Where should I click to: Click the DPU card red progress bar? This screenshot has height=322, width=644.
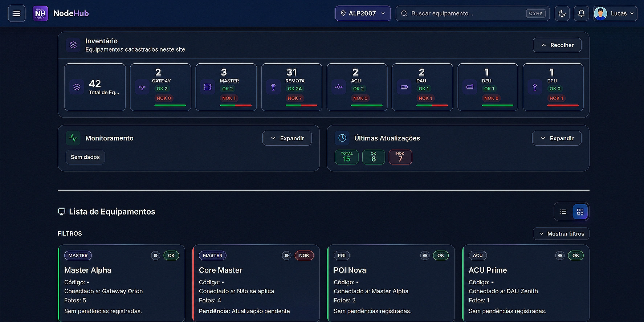563,105
